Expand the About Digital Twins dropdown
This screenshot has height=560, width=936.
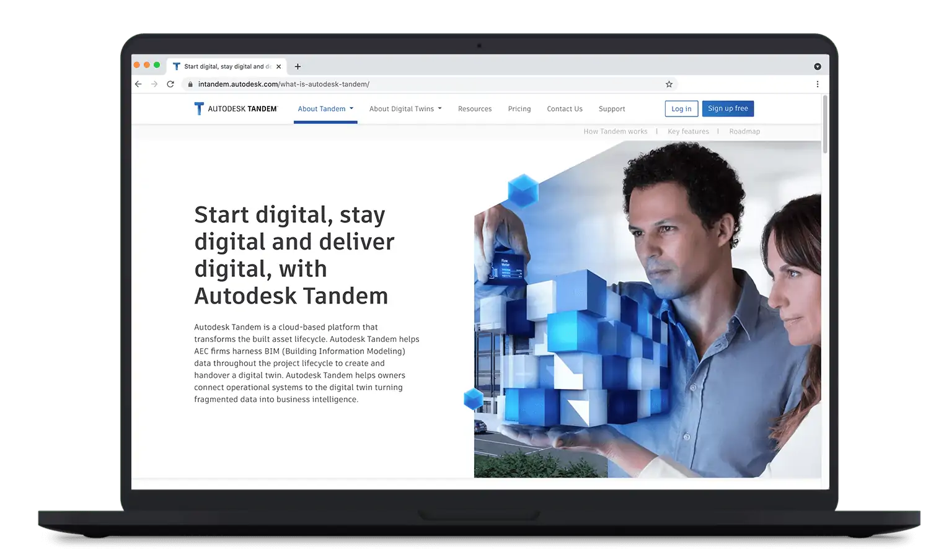[x=405, y=108]
